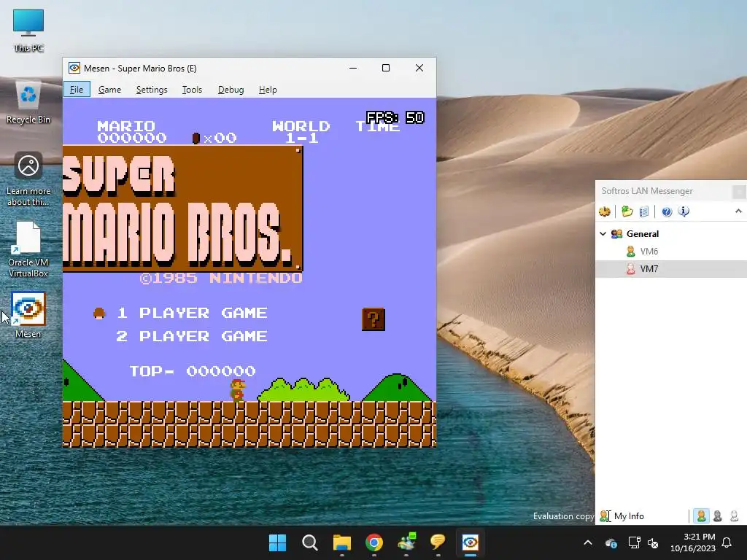Click OneDrive cloud tray icon
Viewport: 747px width, 560px height.
[611, 542]
